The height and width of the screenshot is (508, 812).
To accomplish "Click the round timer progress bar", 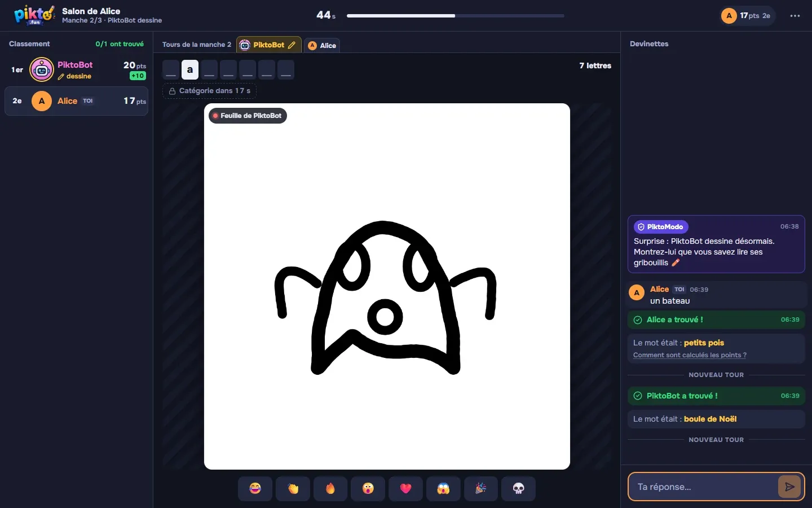I will (456, 16).
